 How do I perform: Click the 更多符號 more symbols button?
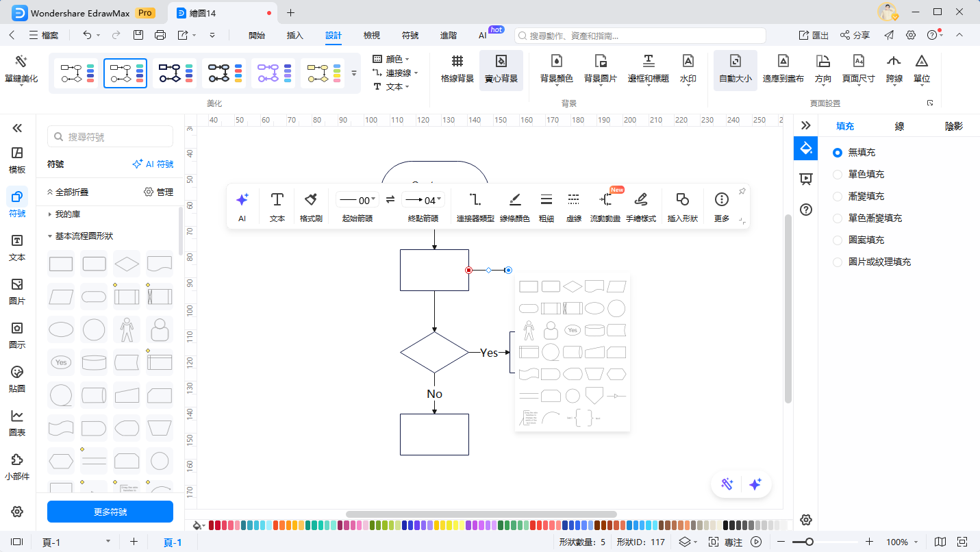110,512
